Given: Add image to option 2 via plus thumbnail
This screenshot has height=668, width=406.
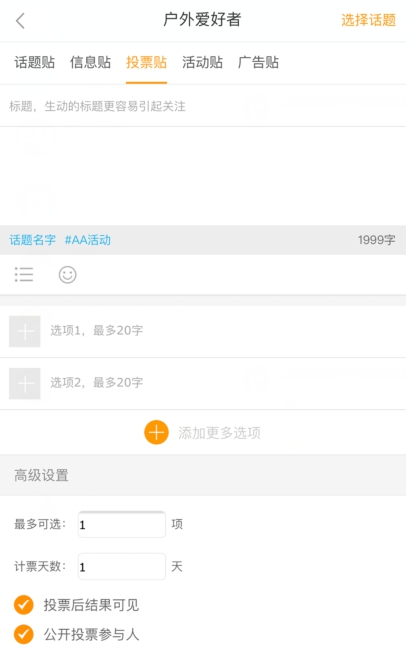Looking at the screenshot, I should coord(25,383).
